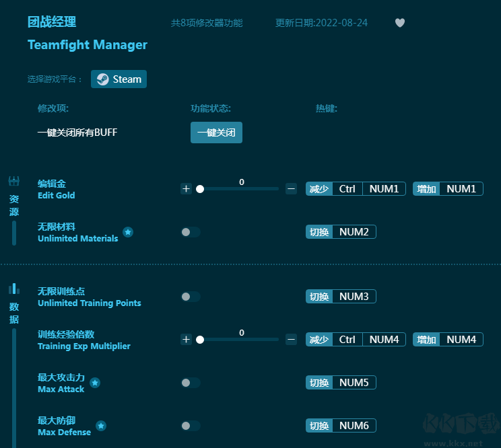Click the one-key close all BUFF button
Screen dimensions: 501x448
coord(216,133)
